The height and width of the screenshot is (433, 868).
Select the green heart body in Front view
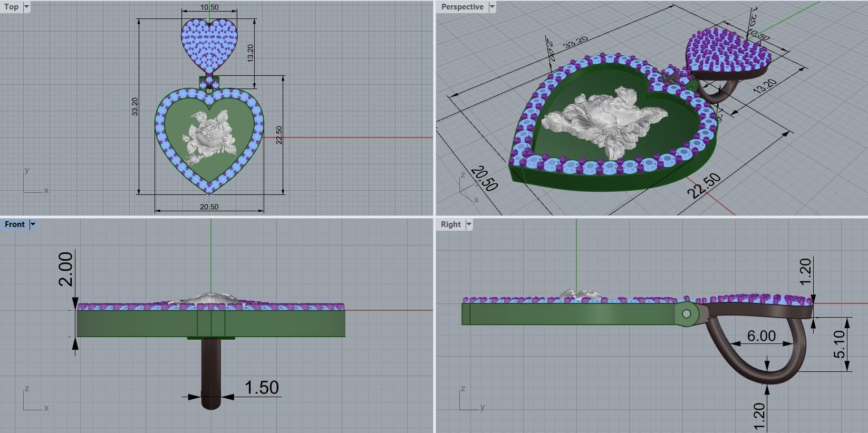point(210,322)
